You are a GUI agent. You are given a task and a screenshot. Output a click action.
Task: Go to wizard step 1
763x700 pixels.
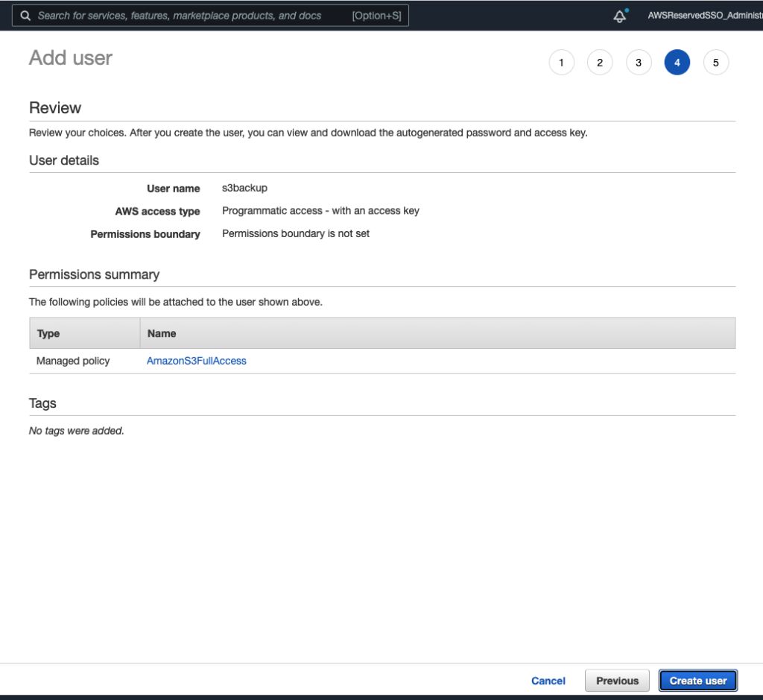pos(561,63)
